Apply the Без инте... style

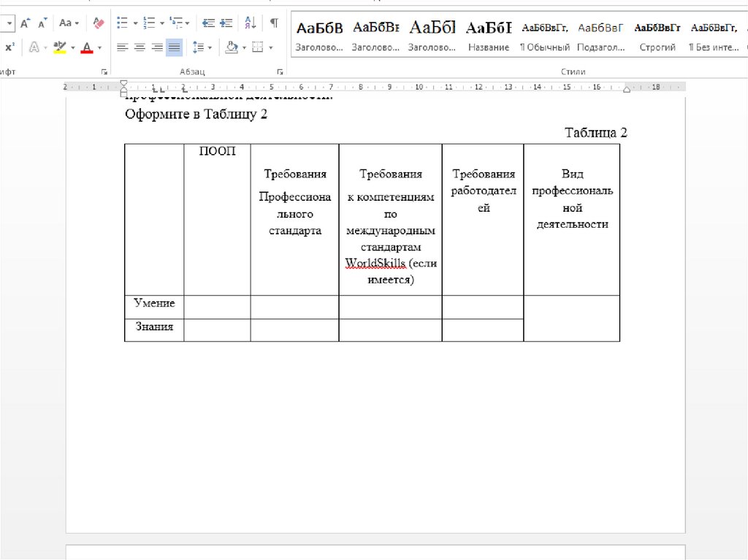click(714, 37)
